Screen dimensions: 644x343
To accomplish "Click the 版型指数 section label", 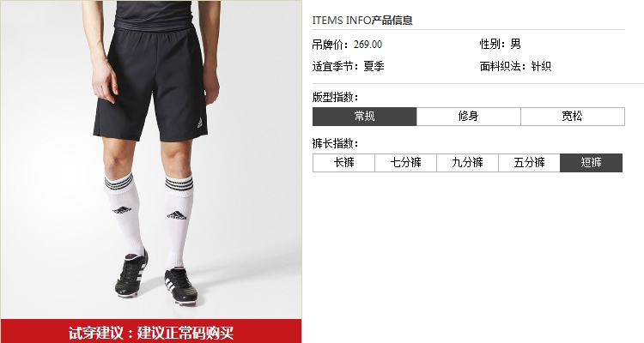I will pos(335,97).
